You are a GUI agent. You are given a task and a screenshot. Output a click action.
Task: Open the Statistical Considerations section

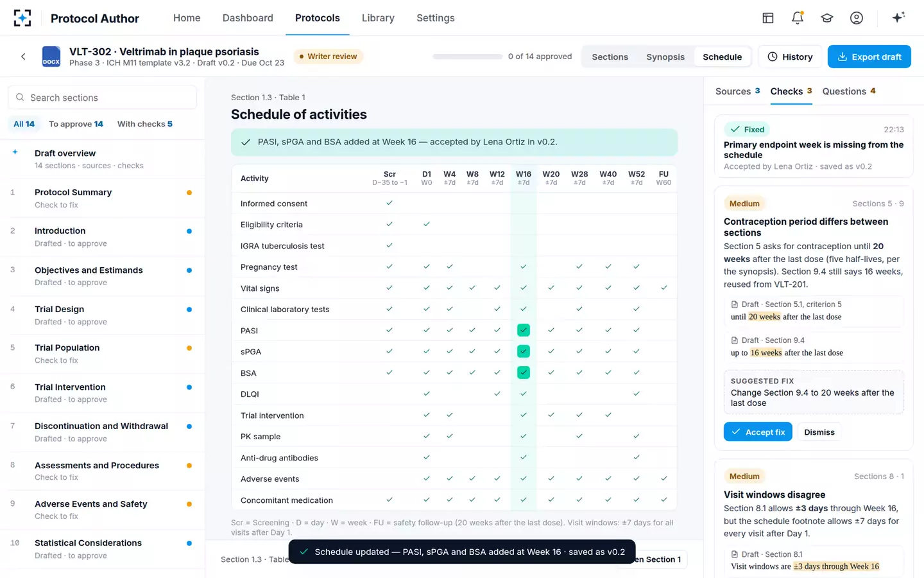103,549
